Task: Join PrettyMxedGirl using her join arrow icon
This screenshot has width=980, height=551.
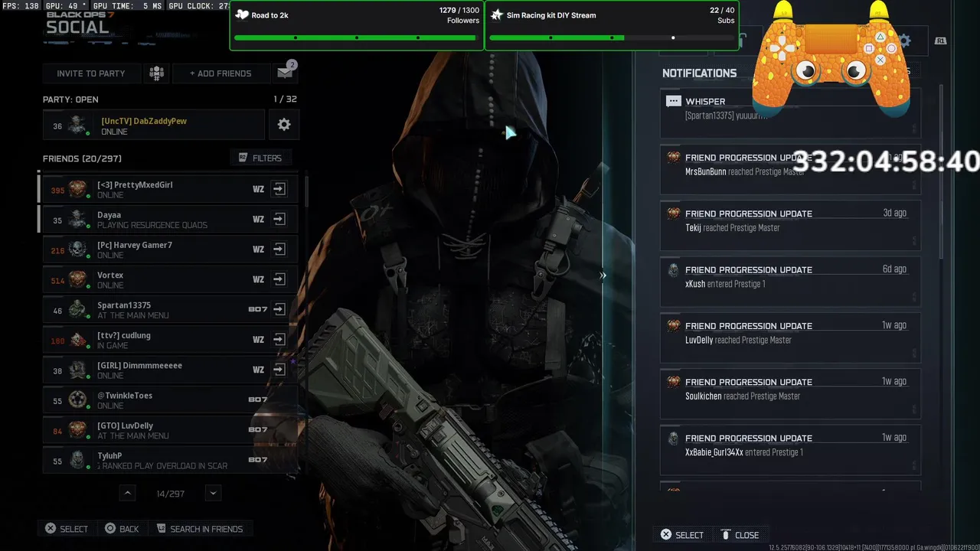Action: (x=279, y=189)
